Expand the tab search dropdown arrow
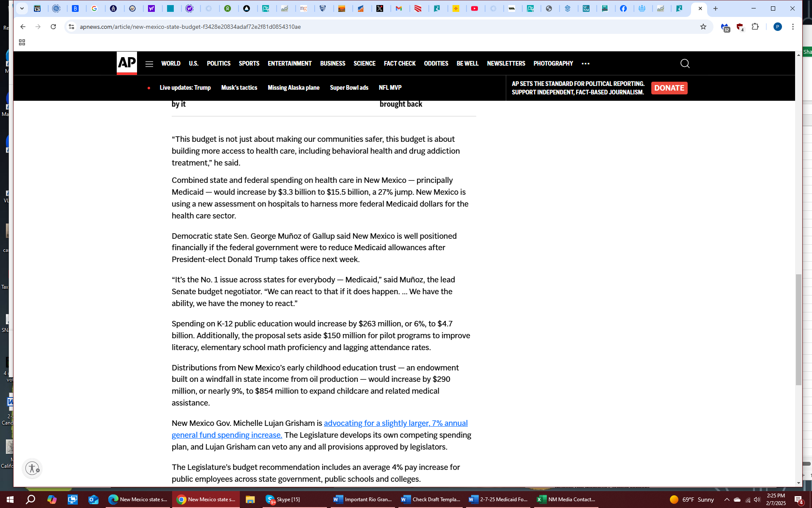This screenshot has width=812, height=508. point(22,8)
